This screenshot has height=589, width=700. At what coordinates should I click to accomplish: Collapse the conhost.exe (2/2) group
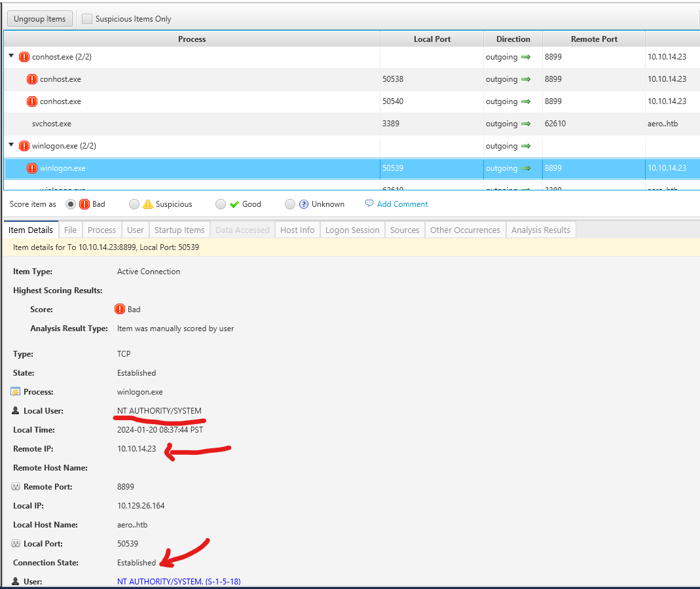(x=11, y=56)
